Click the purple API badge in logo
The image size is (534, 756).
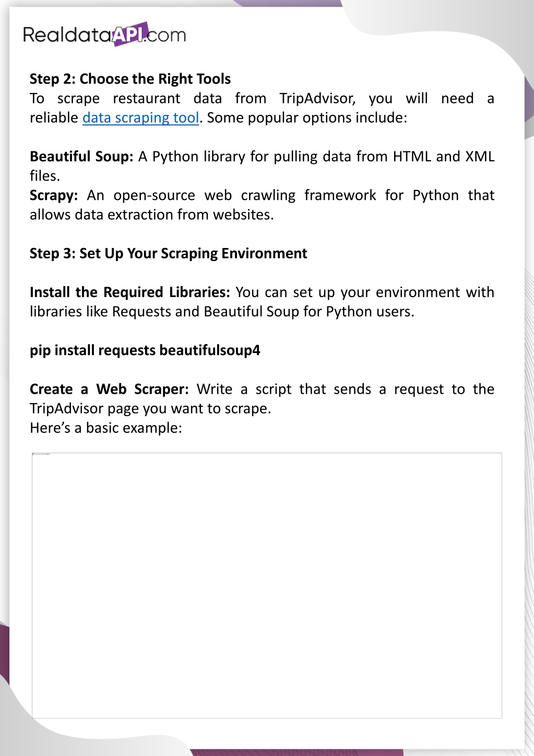coord(129,34)
